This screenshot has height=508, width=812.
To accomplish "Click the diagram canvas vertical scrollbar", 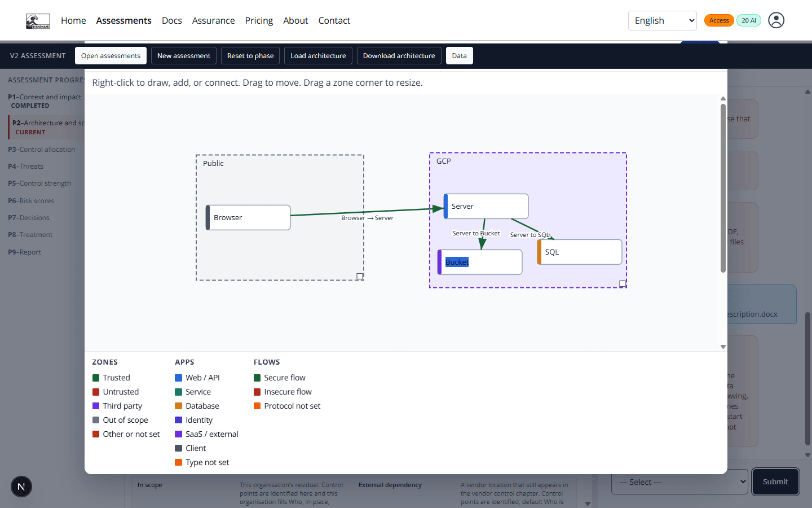I will pos(723,188).
